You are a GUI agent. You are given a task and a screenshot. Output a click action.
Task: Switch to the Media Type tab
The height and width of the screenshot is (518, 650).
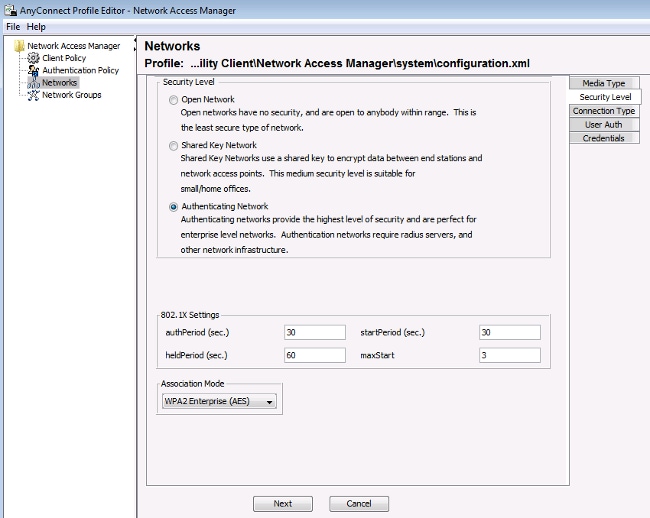pos(604,83)
